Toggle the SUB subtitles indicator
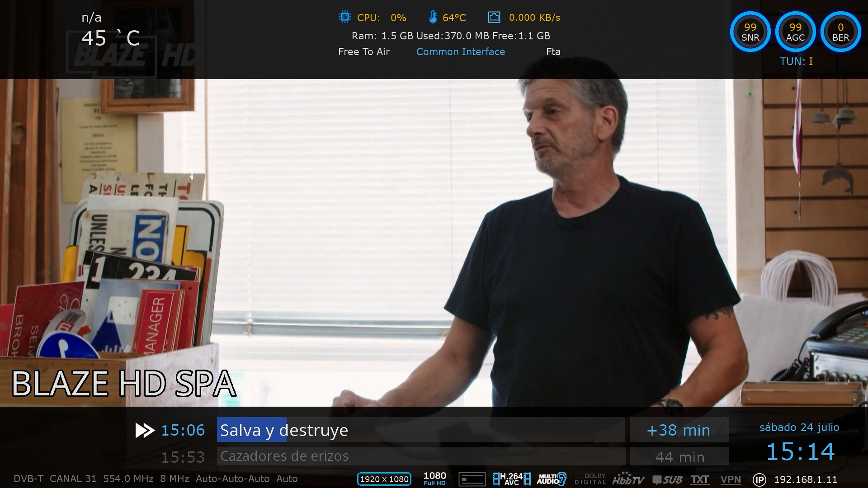Viewport: 868px width, 488px height. point(667,480)
